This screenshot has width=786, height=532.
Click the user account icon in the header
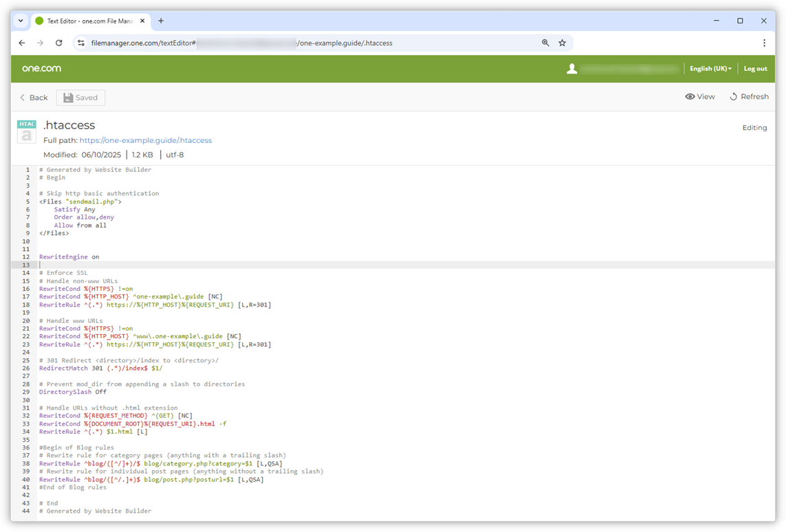click(x=571, y=69)
